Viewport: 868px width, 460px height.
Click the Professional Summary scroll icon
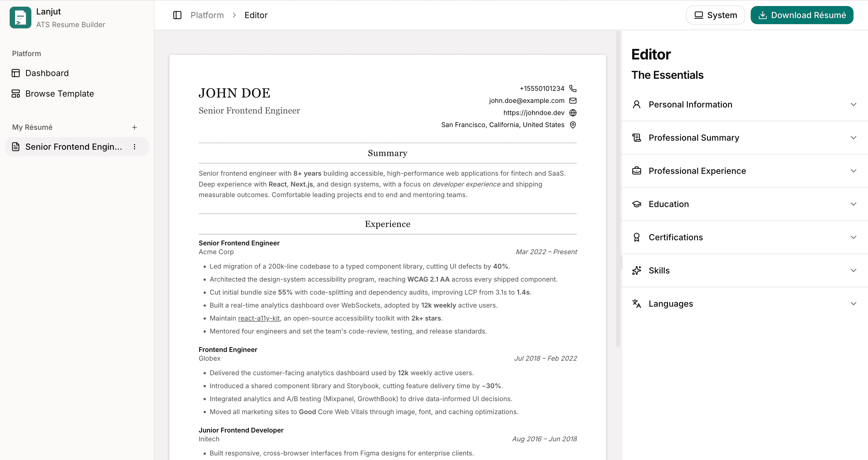tap(636, 138)
